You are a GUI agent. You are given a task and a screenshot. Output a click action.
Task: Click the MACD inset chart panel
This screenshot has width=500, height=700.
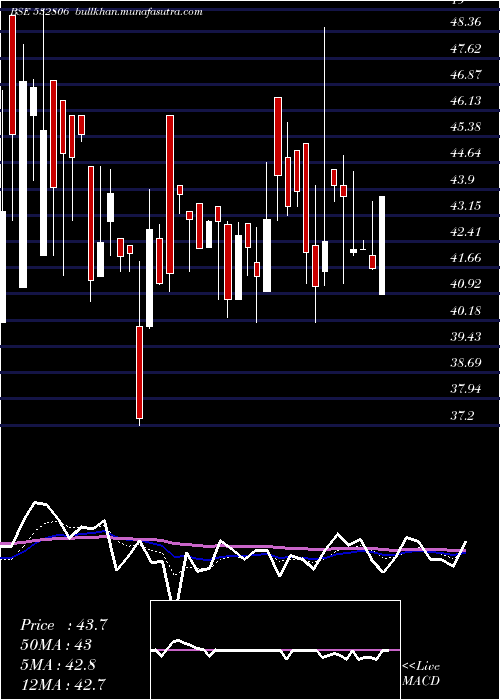pyautogui.click(x=275, y=650)
